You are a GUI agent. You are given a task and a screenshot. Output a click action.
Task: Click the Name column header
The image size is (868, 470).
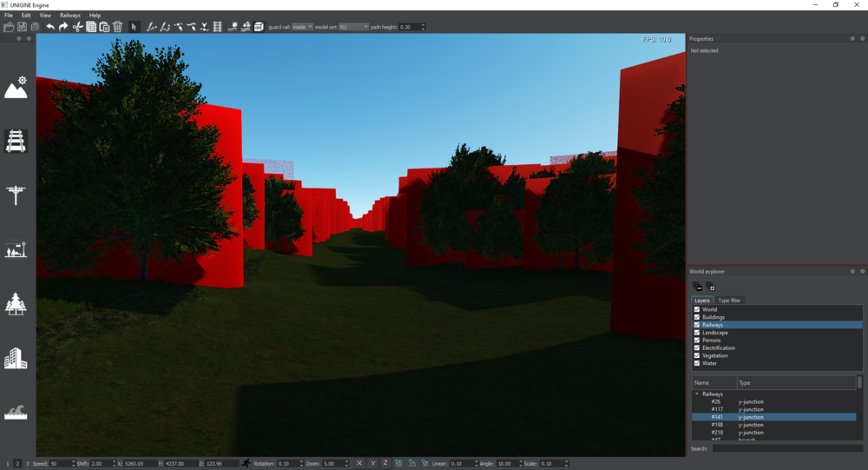coord(714,382)
